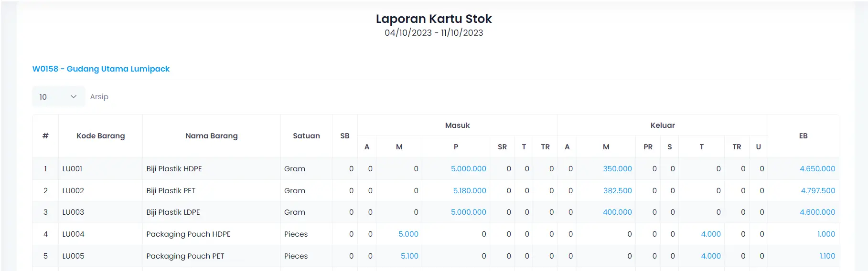
Task: Open the 4.650.000 ending balance link
Action: pos(817,169)
